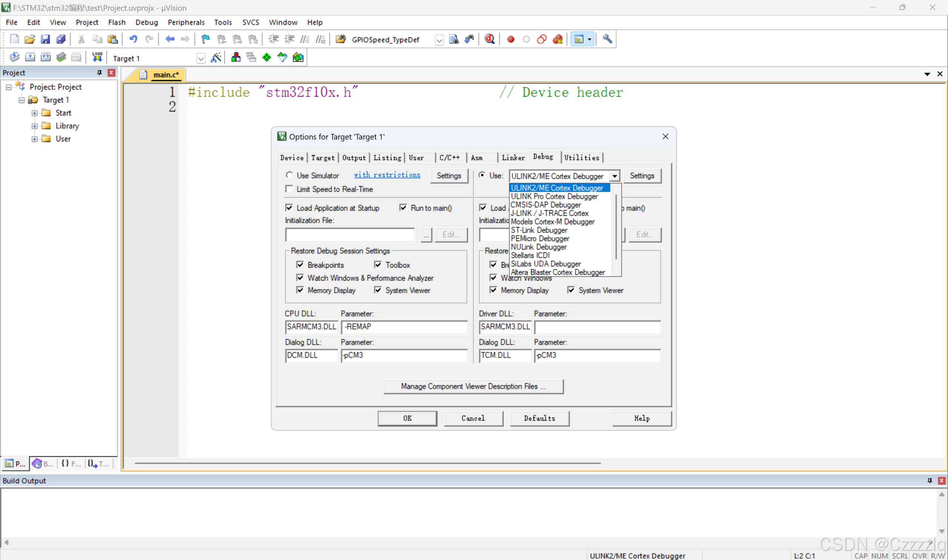The height and width of the screenshot is (560, 948).
Task: Click the Open file folder icon
Action: [30, 39]
